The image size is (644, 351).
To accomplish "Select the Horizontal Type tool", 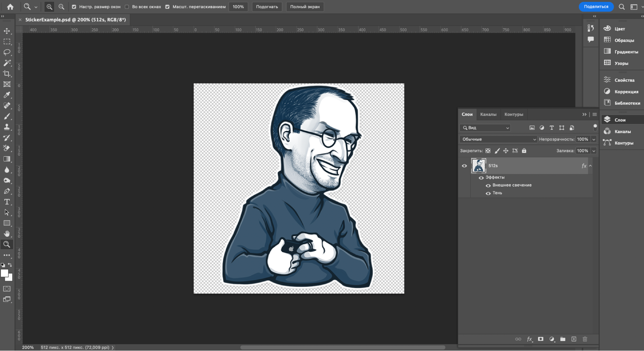I will point(7,202).
